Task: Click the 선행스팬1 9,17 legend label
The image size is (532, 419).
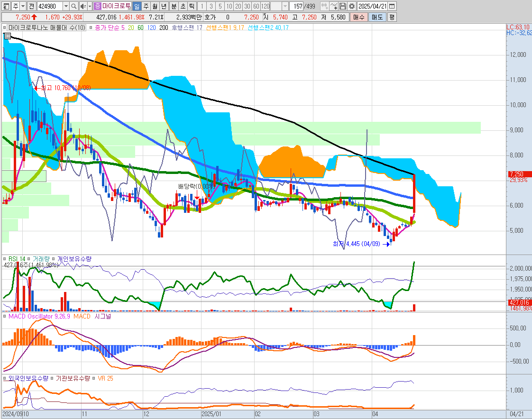Action: (x=225, y=28)
